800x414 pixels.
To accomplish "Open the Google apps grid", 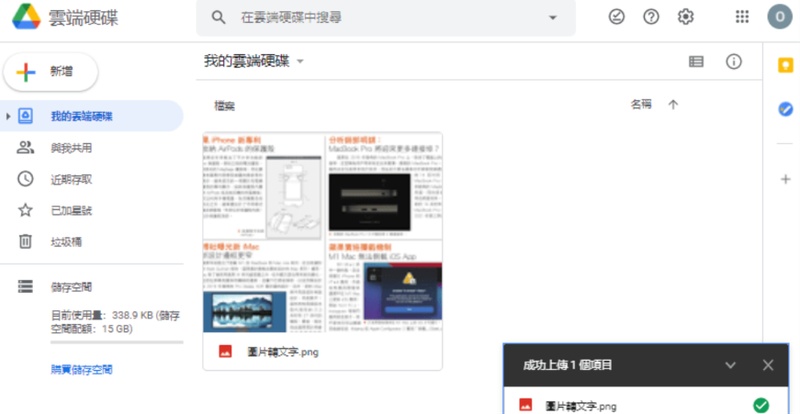I will tap(742, 17).
